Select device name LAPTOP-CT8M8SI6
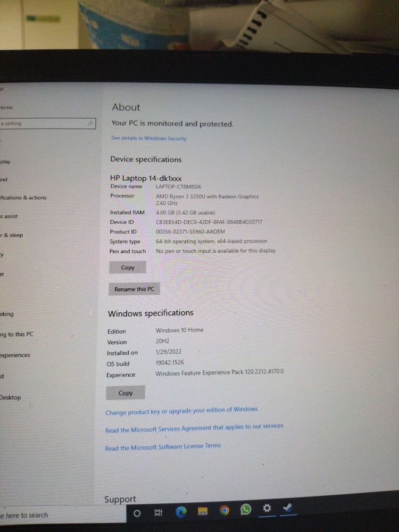The height and width of the screenshot is (532, 399). 178,186
